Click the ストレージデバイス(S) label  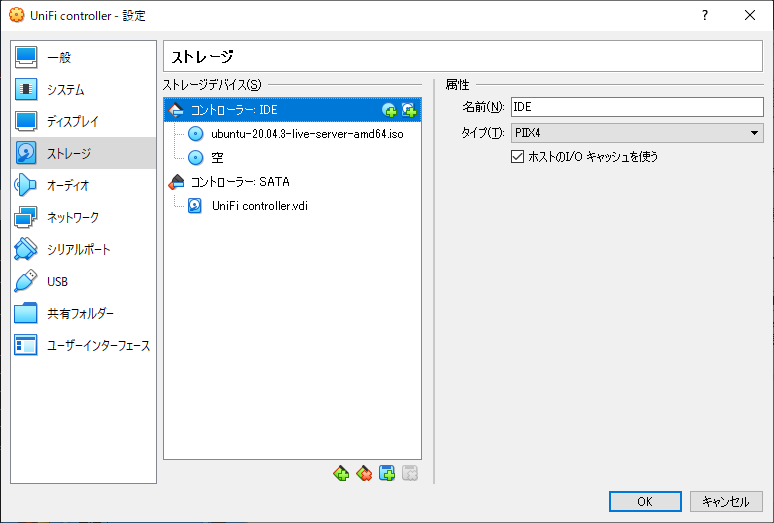coord(212,85)
